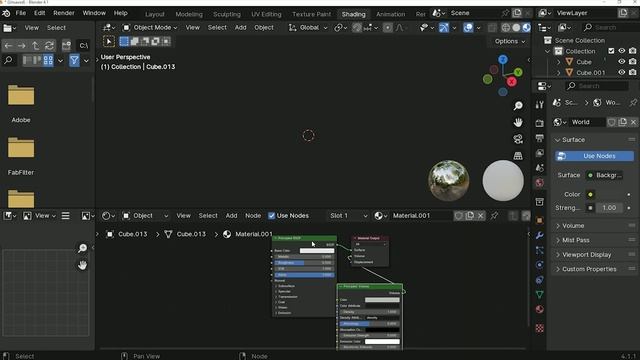Image resolution: width=640 pixels, height=360 pixels.
Task: Click the World datablock name field
Action: [587, 122]
